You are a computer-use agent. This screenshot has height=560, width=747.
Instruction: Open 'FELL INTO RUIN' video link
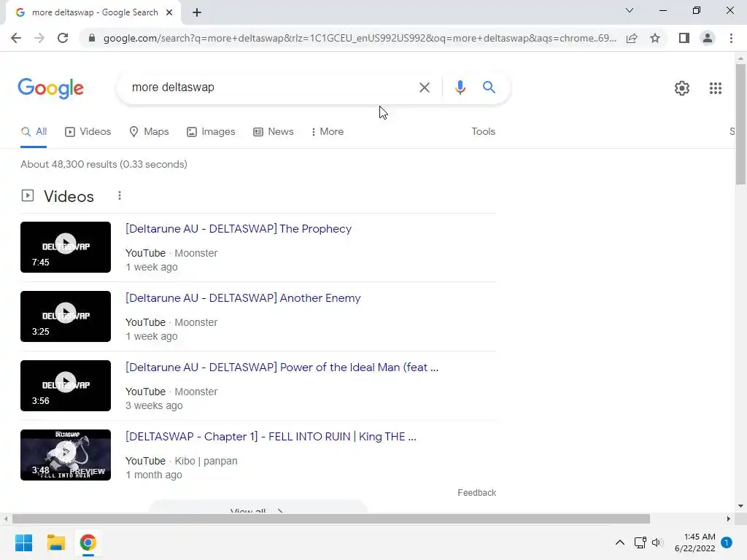271,437
